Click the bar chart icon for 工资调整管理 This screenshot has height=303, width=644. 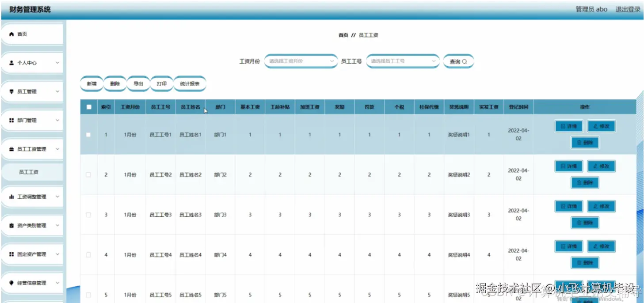coord(12,197)
